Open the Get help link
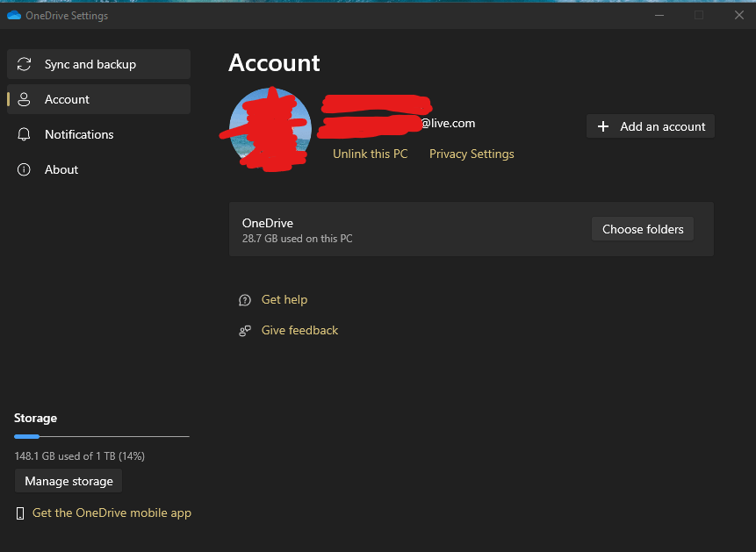Viewport: 756px width, 552px height. (x=284, y=300)
